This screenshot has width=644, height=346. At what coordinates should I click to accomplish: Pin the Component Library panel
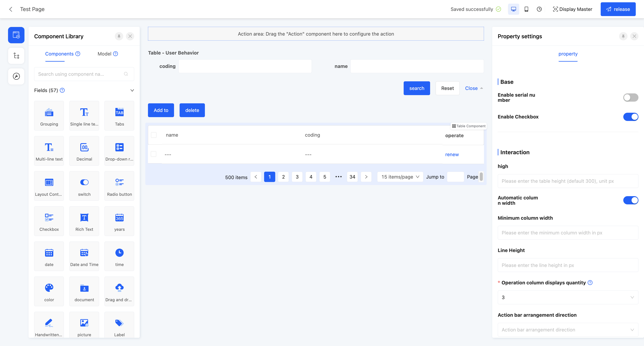point(119,36)
